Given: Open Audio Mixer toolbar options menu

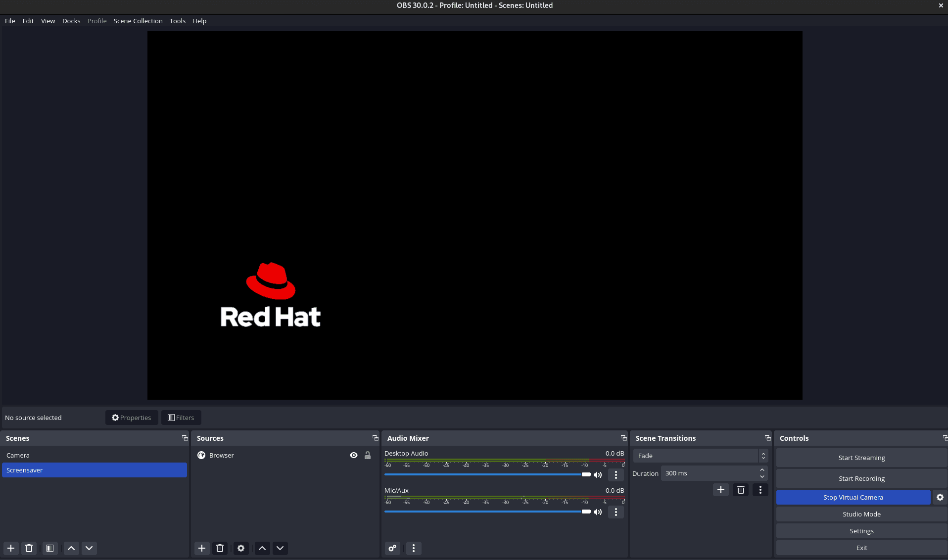Looking at the screenshot, I should click(414, 548).
